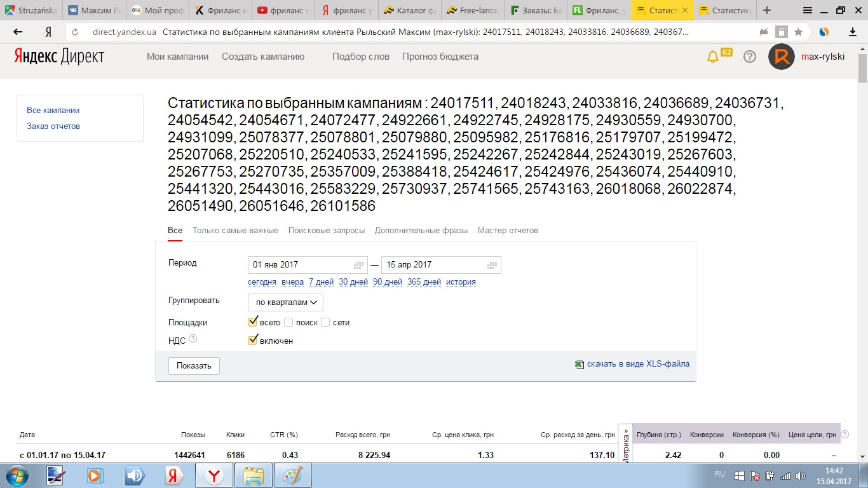This screenshot has height=488, width=868.
Task: Download report via "скачать в виде XLS-файла"
Action: 638,364
